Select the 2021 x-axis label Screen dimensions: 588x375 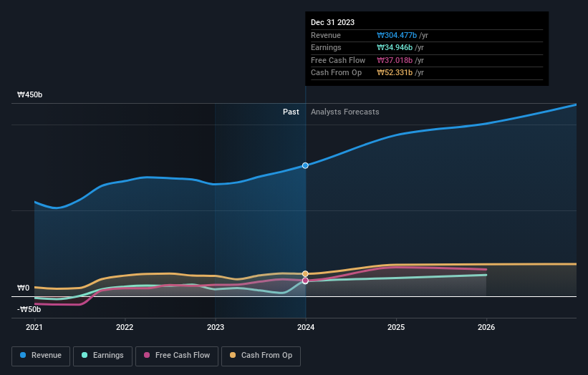click(34, 328)
